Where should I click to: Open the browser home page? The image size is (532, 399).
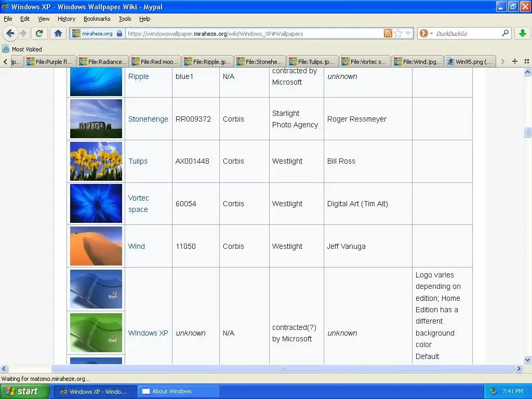pos(58,33)
